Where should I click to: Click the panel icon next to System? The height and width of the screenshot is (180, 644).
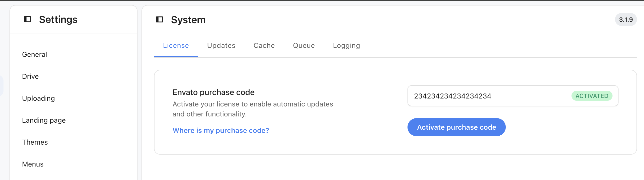pos(159,19)
